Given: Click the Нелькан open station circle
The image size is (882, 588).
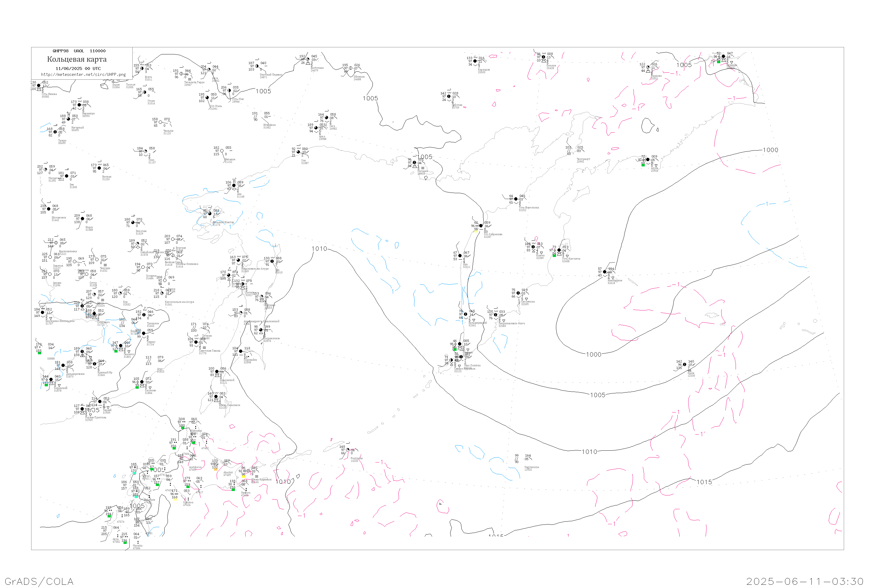Looking at the screenshot, I should (222, 151).
